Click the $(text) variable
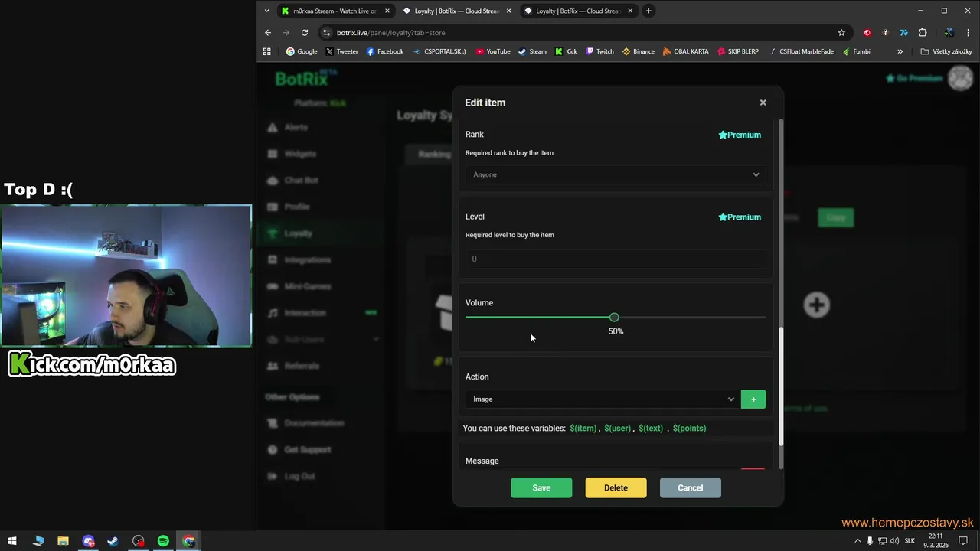Viewport: 980px width, 551px height. [651, 429]
